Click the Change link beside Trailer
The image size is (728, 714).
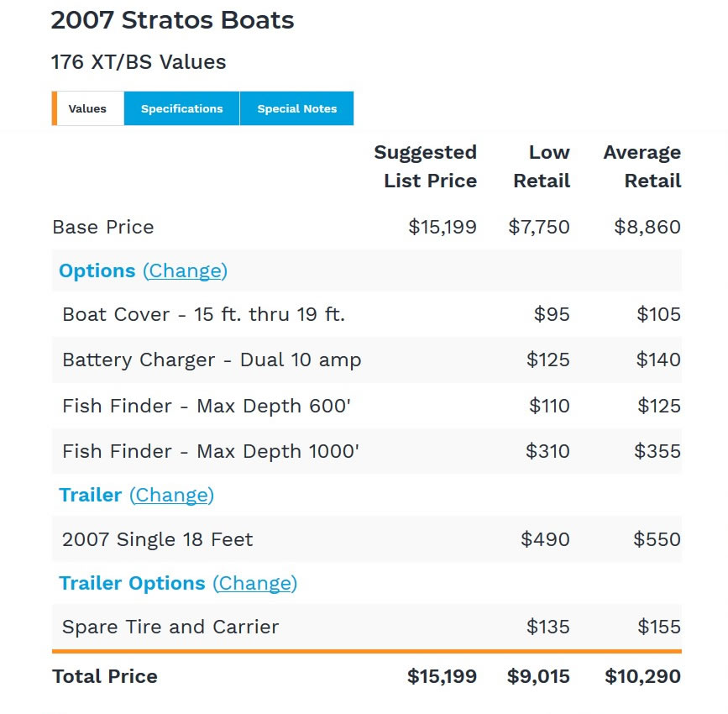[x=171, y=495]
